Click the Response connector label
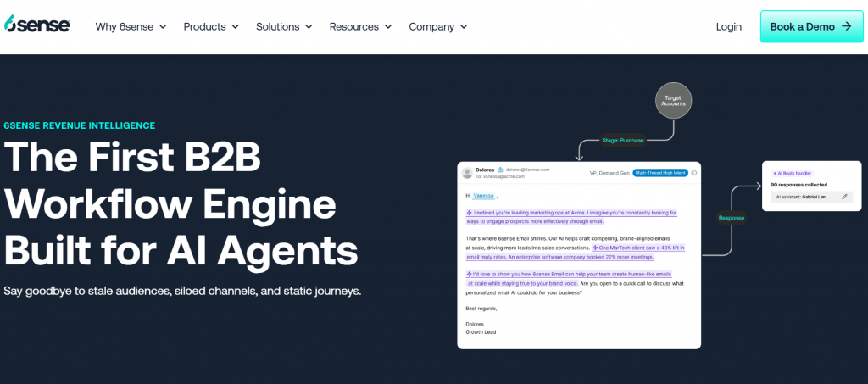This screenshot has width=868, height=384. 732,218
